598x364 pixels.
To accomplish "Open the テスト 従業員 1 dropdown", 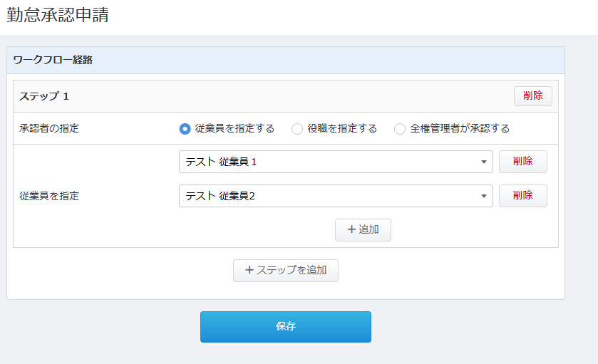I will tap(335, 162).
